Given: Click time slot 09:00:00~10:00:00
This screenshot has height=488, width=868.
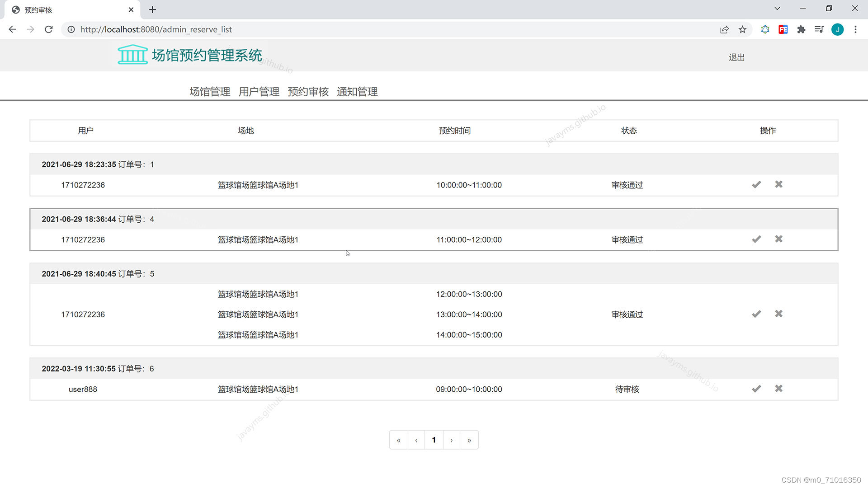Looking at the screenshot, I should (x=469, y=389).
